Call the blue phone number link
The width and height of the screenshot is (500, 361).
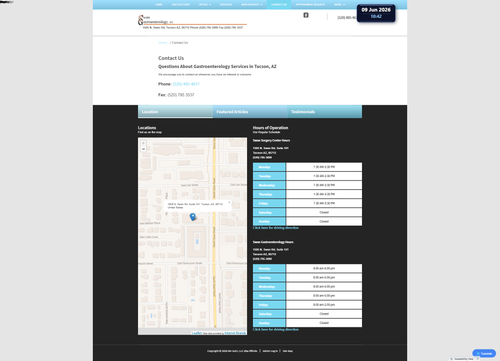[186, 84]
